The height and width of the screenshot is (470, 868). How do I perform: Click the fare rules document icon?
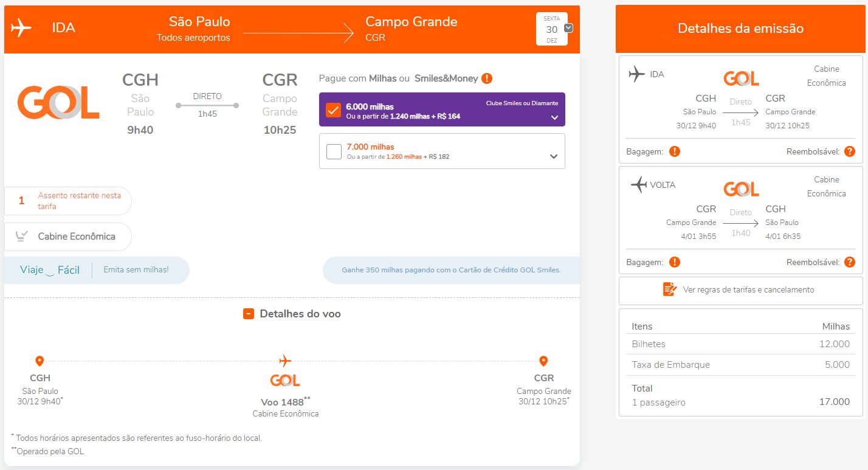click(x=670, y=289)
